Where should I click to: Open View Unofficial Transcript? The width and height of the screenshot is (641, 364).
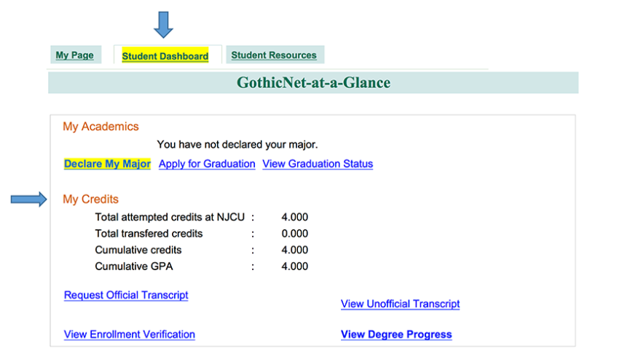[x=400, y=304]
